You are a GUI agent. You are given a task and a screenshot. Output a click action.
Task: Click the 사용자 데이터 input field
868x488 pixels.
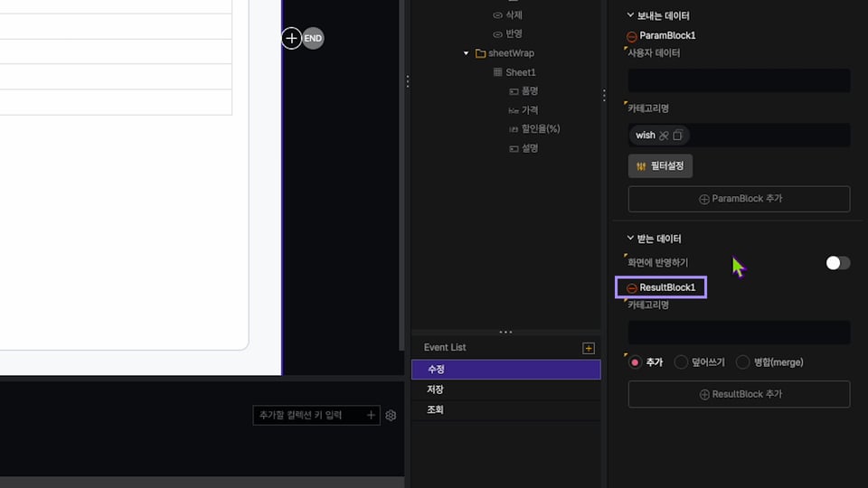[739, 80]
